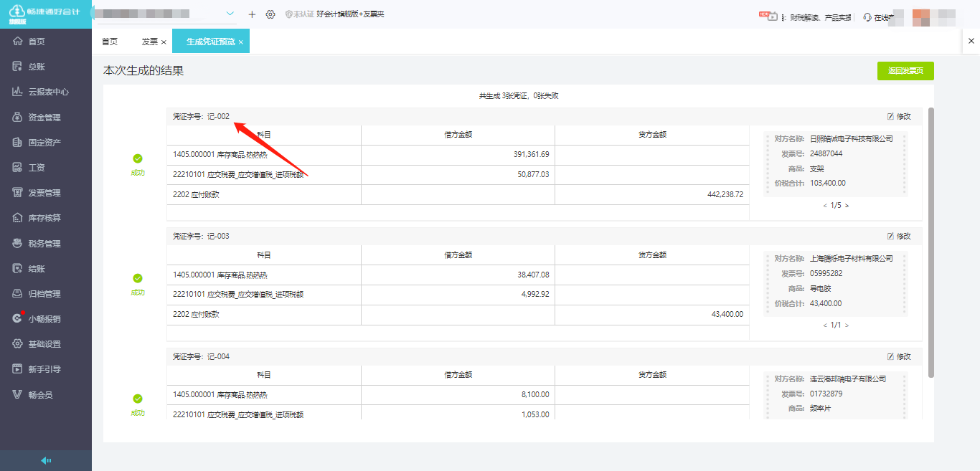The height and width of the screenshot is (471, 980).
Task: Open 资金管理 in sidebar
Action: (46, 118)
